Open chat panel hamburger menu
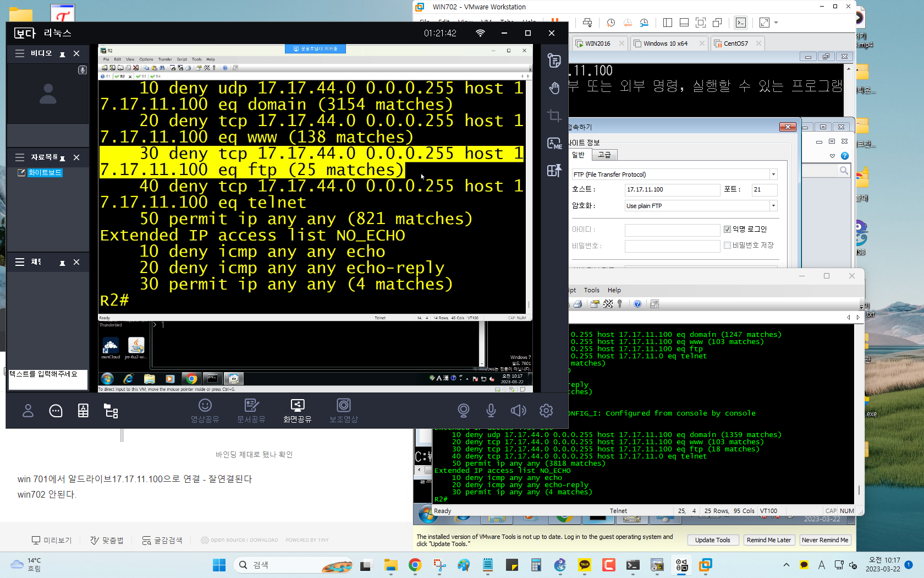The height and width of the screenshot is (578, 924). pyautogui.click(x=20, y=262)
